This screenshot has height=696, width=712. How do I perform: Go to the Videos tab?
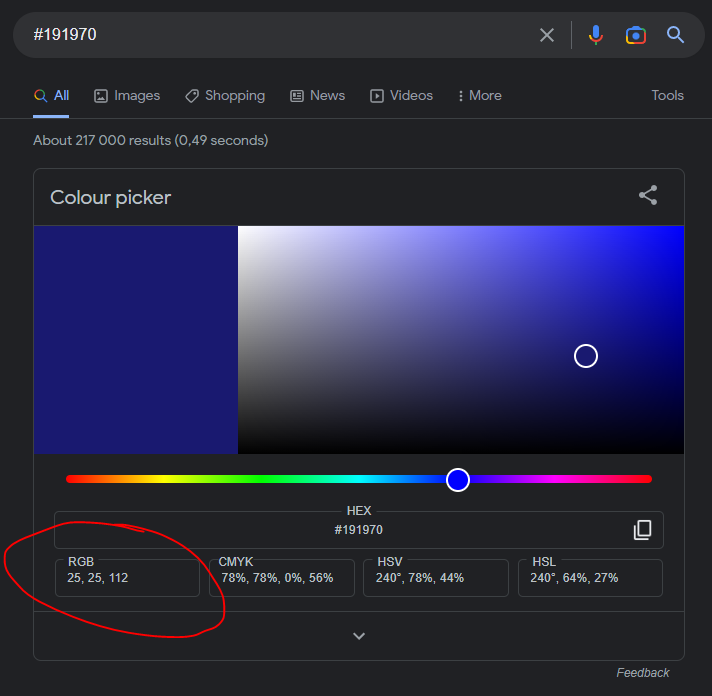[x=401, y=96]
